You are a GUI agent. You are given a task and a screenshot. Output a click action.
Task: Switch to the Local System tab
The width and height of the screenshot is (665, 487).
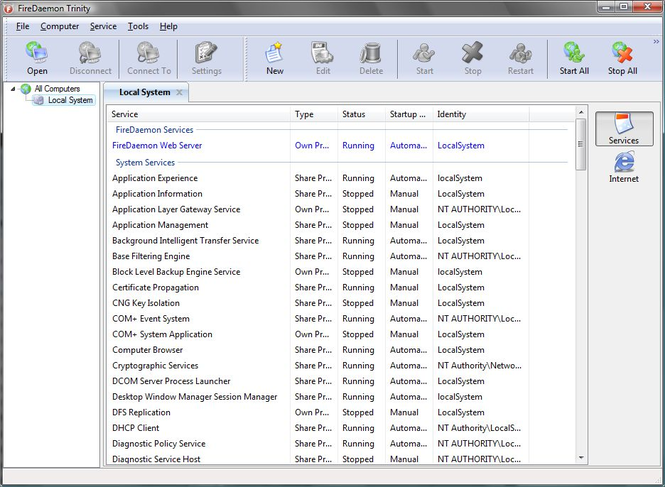[144, 92]
